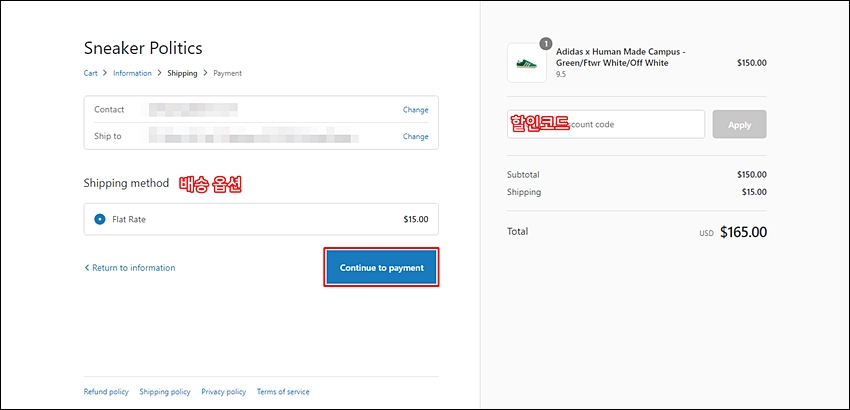Select the Flat Rate shipping radio button
This screenshot has height=410, width=850.
click(100, 220)
